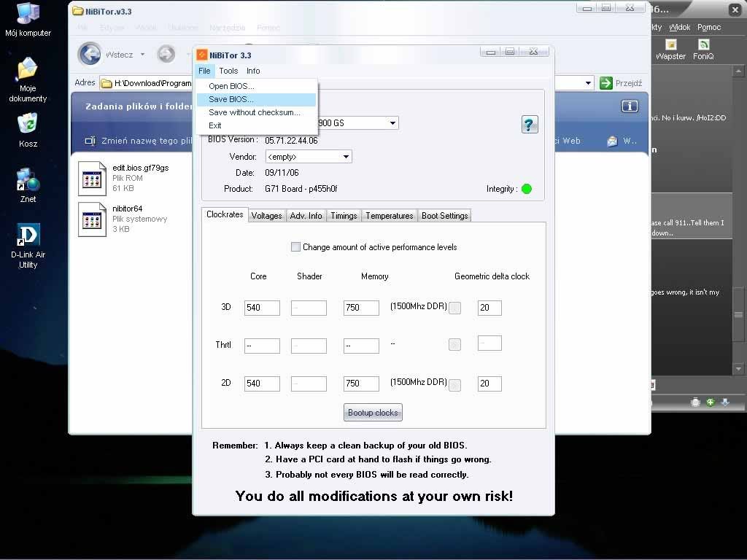The image size is (747, 560).
Task: Choose Exit from the File menu
Action: click(256, 125)
